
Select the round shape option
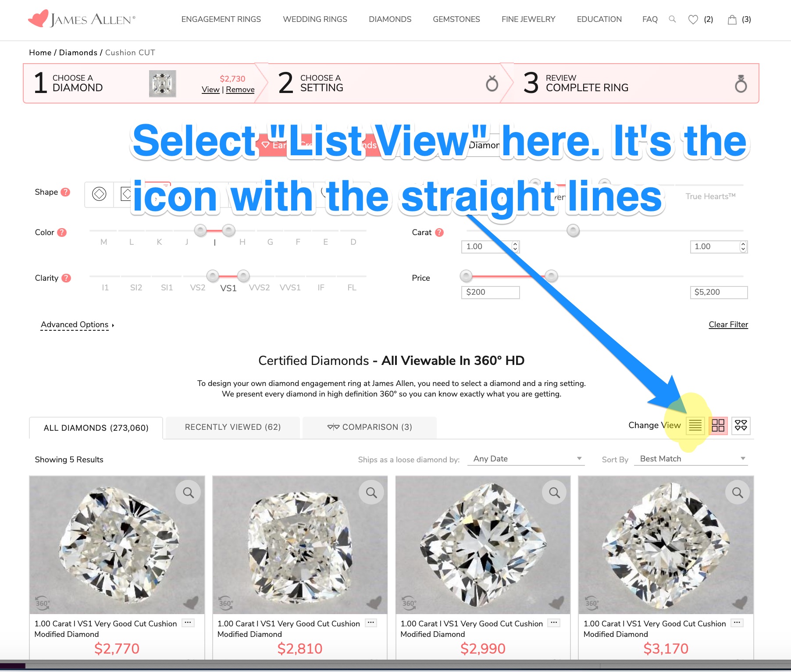pos(100,193)
